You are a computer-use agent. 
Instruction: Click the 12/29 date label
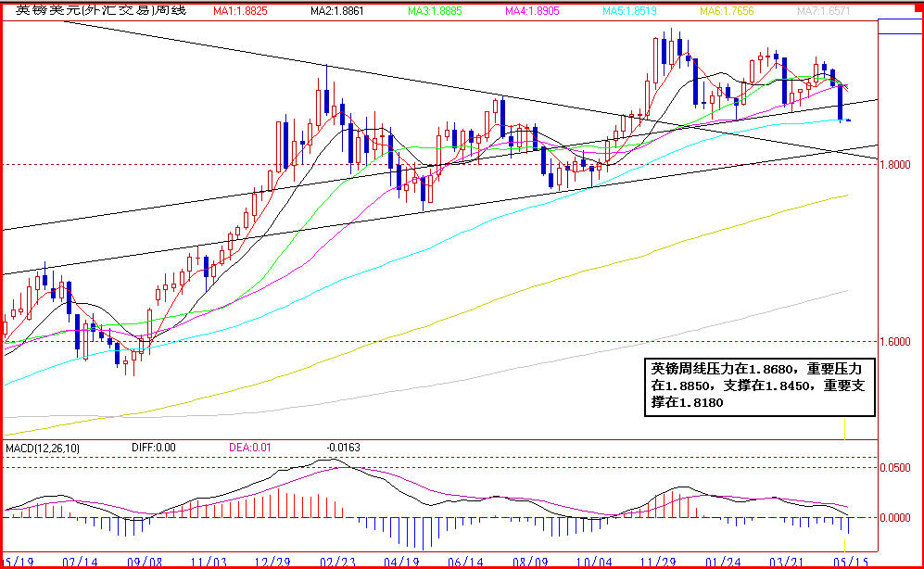pyautogui.click(x=272, y=562)
